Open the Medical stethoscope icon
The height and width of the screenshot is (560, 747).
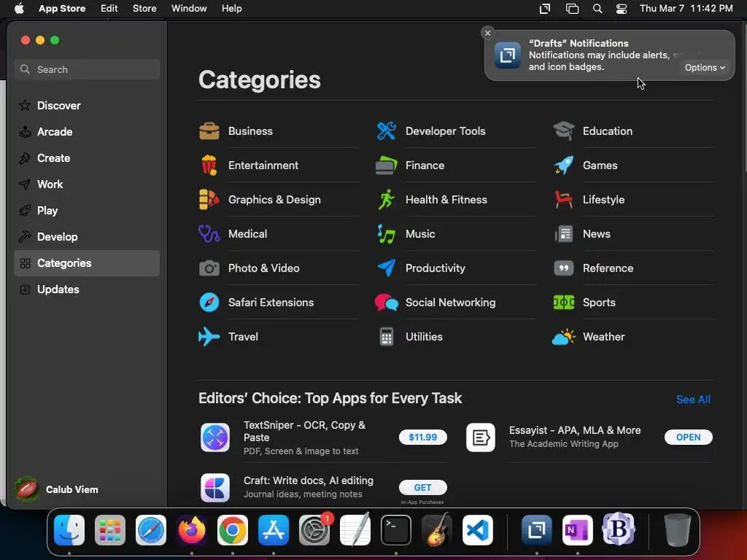pos(209,234)
